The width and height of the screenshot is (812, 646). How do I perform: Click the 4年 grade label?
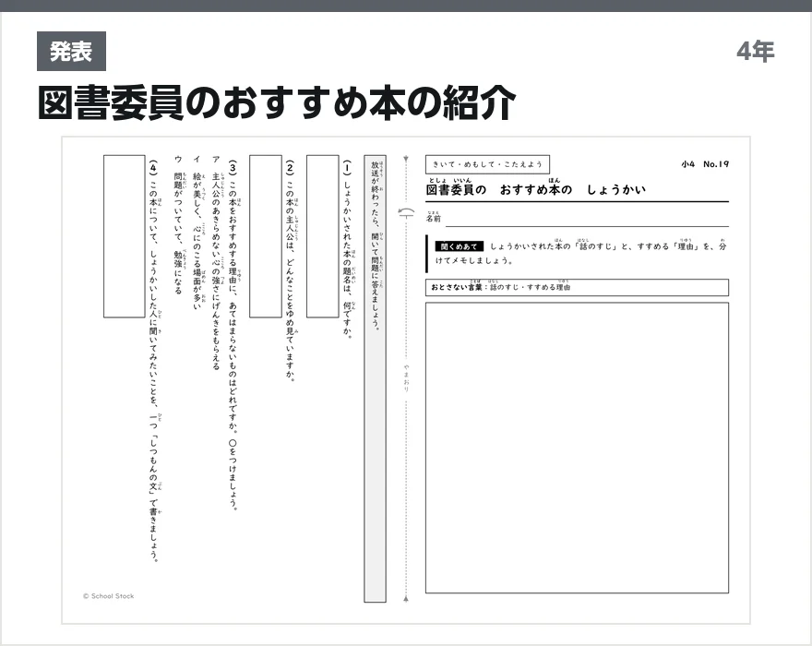coord(756,52)
